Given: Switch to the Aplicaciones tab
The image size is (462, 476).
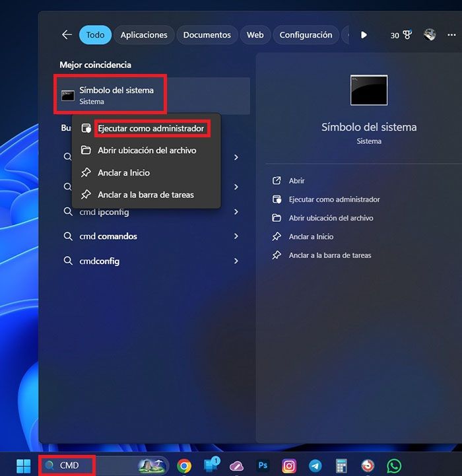Looking at the screenshot, I should pyautogui.click(x=144, y=35).
